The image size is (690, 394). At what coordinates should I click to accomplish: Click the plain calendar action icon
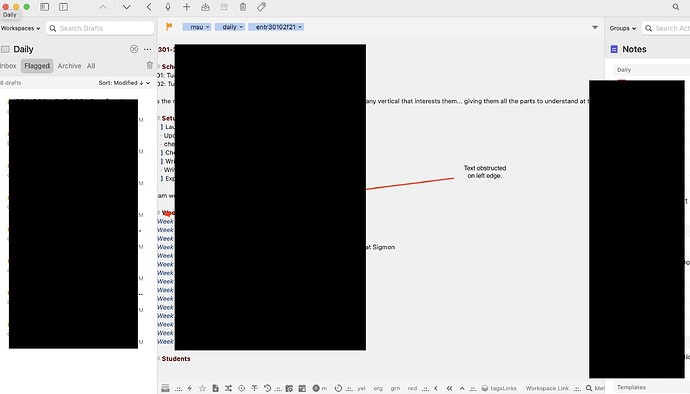[302, 388]
